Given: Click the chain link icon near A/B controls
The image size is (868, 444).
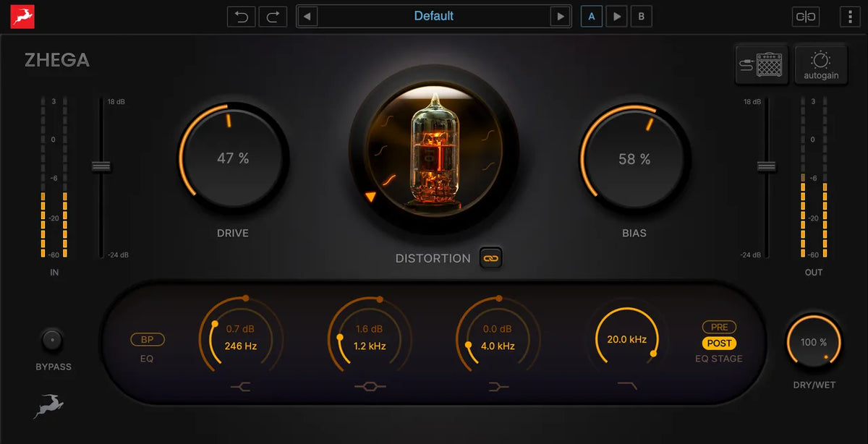Looking at the screenshot, I should (805, 16).
